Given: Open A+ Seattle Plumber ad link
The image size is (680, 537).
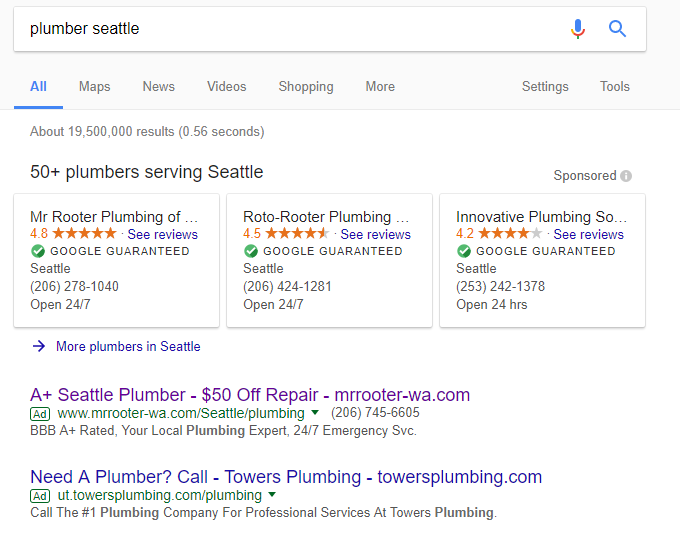Looking at the screenshot, I should coord(250,395).
